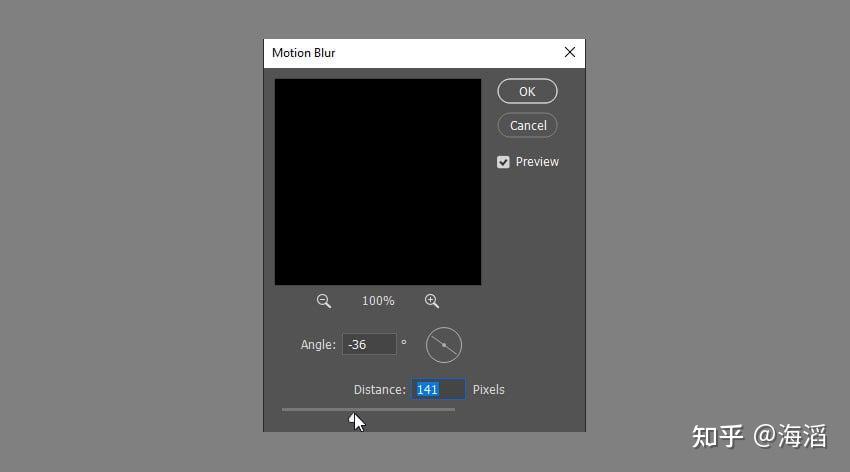Screen dimensions: 850x472
Task: Cancel the Motion Blur dialog
Action: [x=527, y=125]
